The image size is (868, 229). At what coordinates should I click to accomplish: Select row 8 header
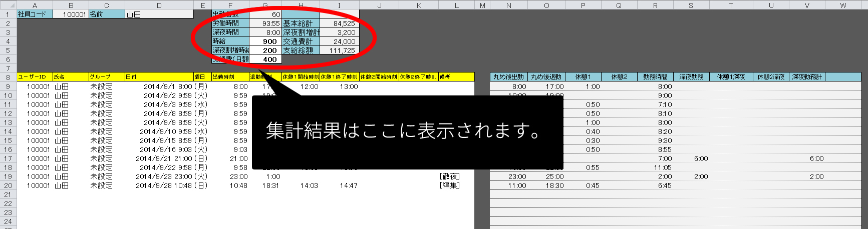8,77
